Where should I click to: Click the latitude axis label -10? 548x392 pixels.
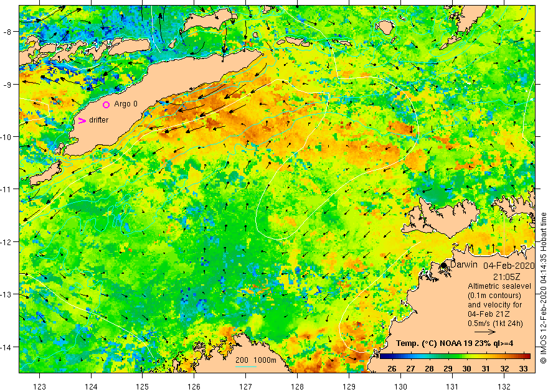click(x=6, y=137)
